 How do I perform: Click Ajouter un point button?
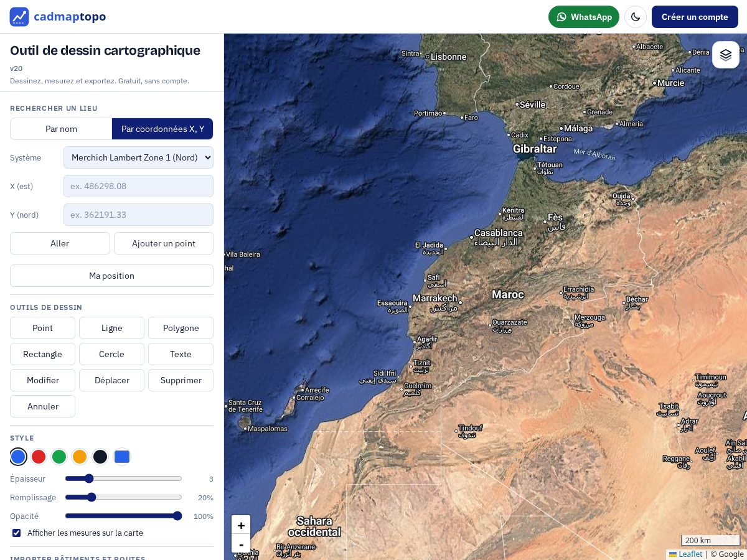[x=164, y=243]
